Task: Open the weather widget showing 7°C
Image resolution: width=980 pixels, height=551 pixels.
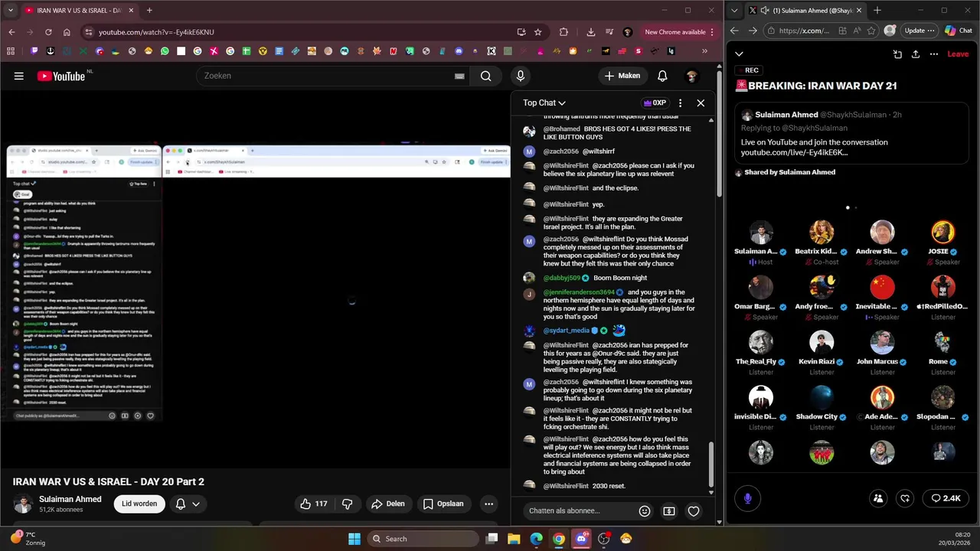Action: (x=28, y=539)
